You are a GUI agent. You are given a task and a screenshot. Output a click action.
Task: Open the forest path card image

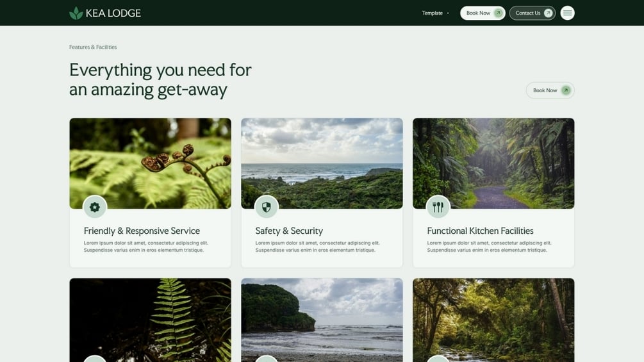pos(493,163)
